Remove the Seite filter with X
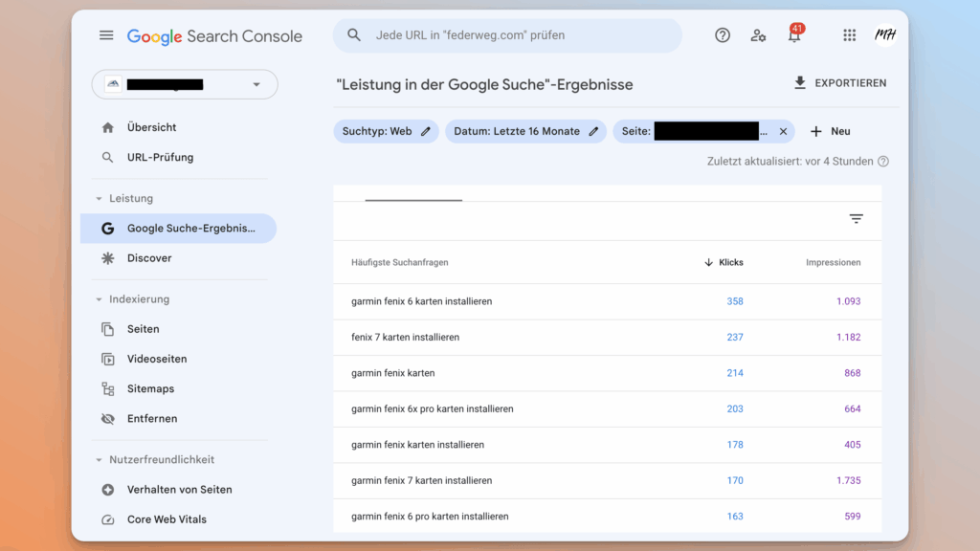980x551 pixels. coord(783,131)
